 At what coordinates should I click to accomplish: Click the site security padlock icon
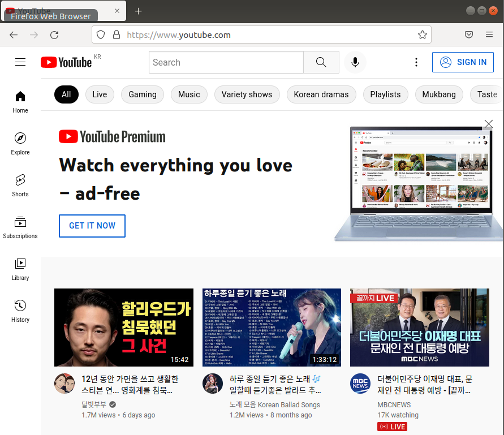click(x=117, y=35)
